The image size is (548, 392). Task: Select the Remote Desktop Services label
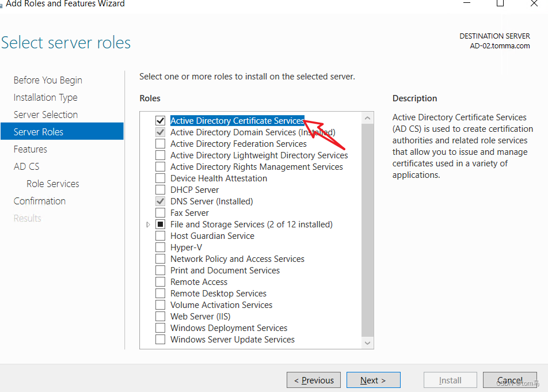(218, 294)
